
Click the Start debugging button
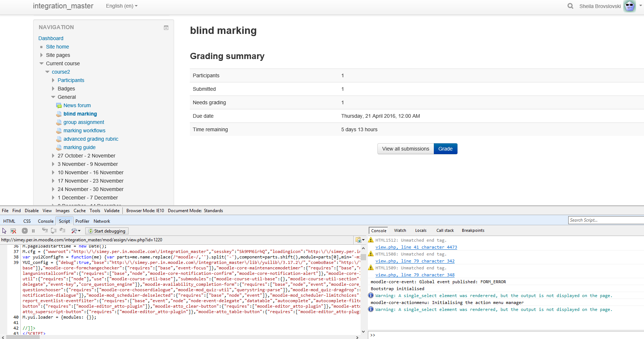click(x=107, y=231)
